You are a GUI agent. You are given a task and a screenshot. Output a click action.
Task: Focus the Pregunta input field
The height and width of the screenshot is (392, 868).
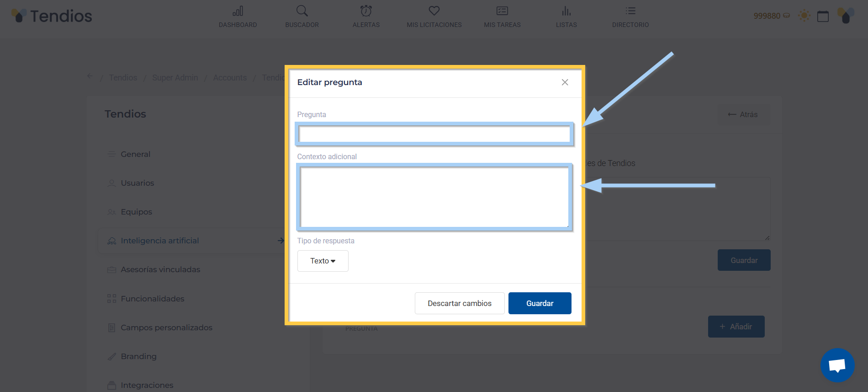click(x=434, y=134)
